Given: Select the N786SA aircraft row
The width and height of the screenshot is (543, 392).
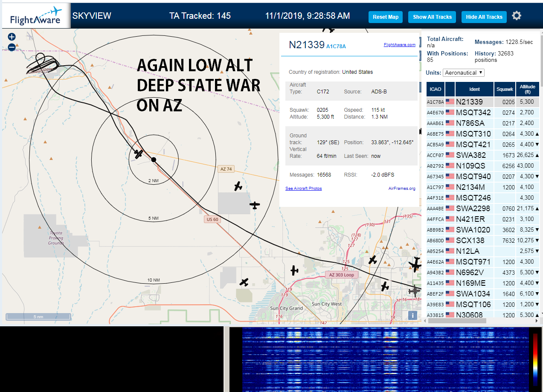Looking at the screenshot, I should click(483, 123).
